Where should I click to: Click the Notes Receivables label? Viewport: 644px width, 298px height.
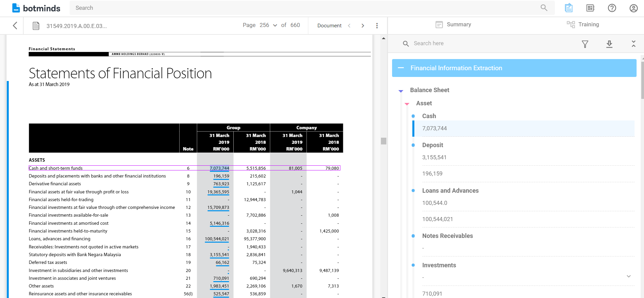[x=447, y=236]
